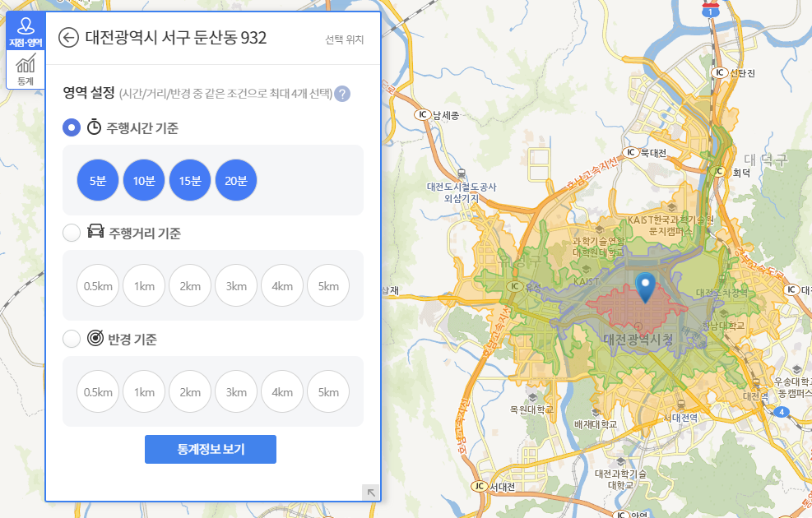Select the 3km driving distance option
Screen dimensions: 812x518
(236, 286)
